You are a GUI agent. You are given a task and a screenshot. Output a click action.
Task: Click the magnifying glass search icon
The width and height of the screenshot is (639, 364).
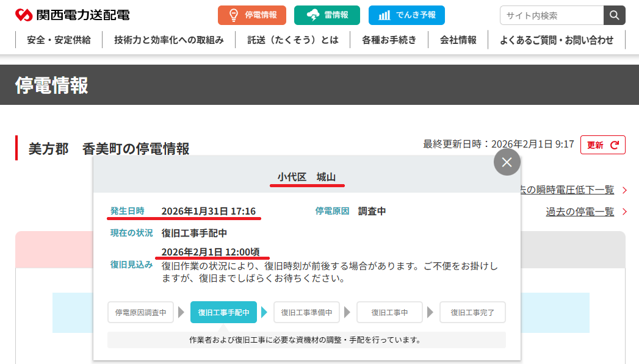(x=614, y=15)
